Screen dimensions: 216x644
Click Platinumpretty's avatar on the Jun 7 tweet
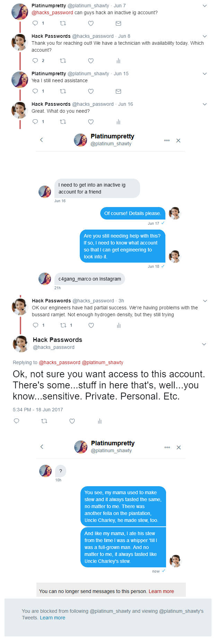(x=20, y=12)
